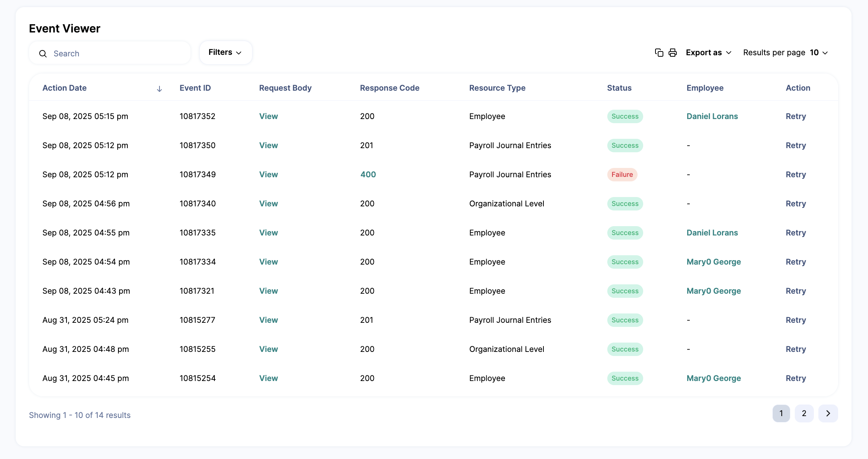Click the print icon in toolbar

click(673, 53)
